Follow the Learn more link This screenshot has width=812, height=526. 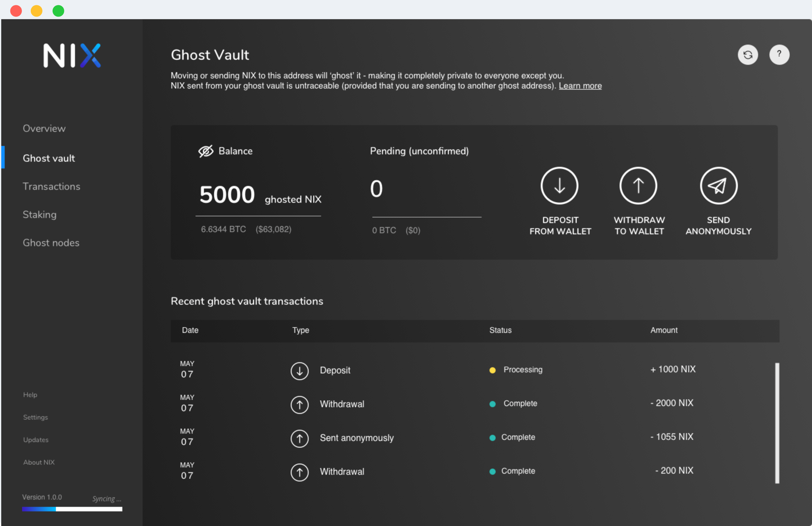[x=580, y=86]
